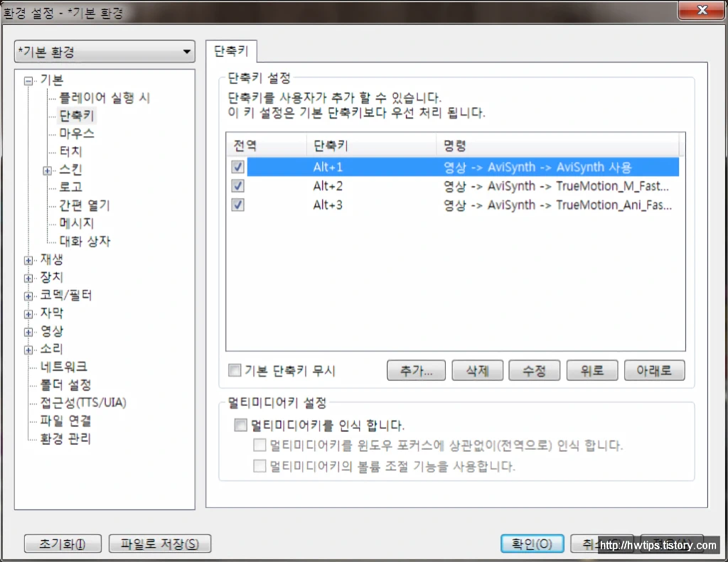The height and width of the screenshot is (562, 728).
Task: Expand the 스킨 tree node
Action: click(48, 171)
